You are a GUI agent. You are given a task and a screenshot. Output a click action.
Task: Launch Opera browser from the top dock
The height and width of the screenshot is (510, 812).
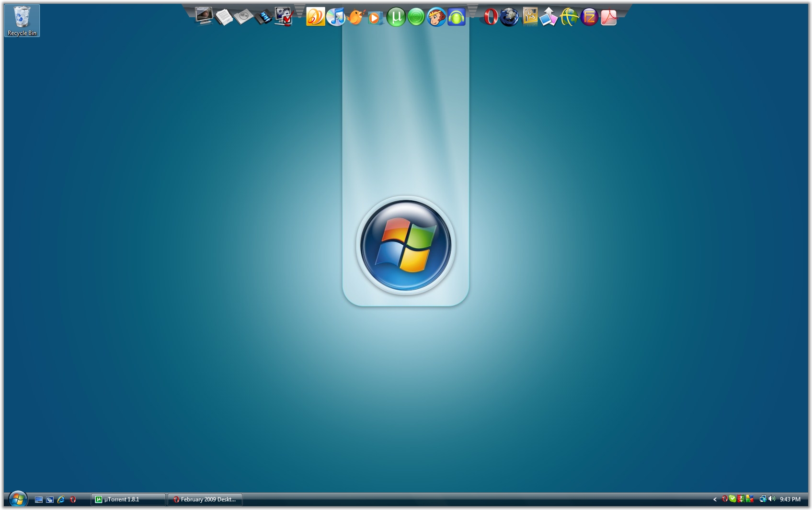click(x=490, y=17)
